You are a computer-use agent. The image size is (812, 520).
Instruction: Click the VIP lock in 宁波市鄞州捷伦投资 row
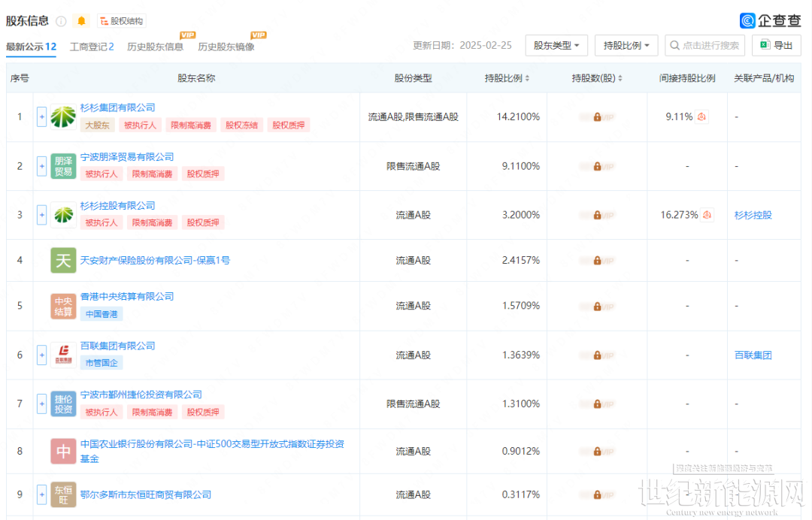point(597,404)
